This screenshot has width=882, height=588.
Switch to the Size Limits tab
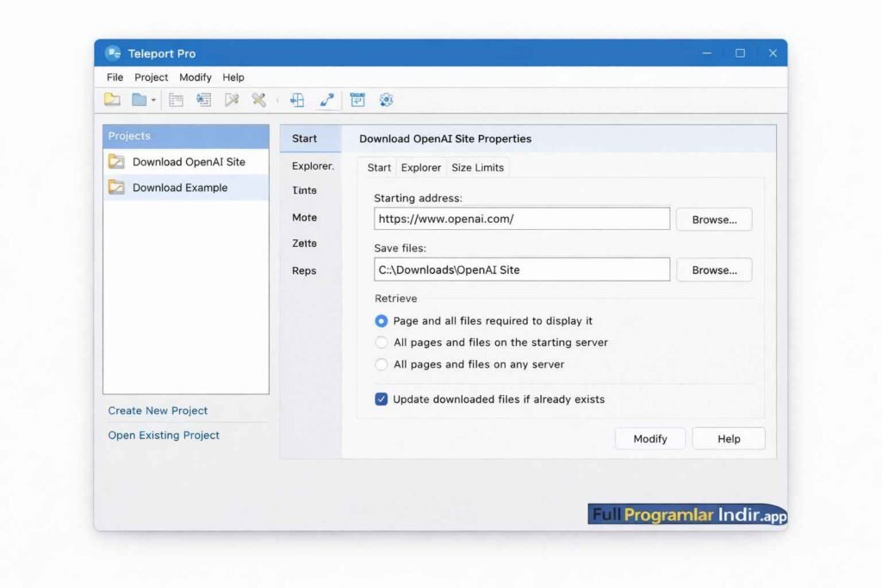477,168
